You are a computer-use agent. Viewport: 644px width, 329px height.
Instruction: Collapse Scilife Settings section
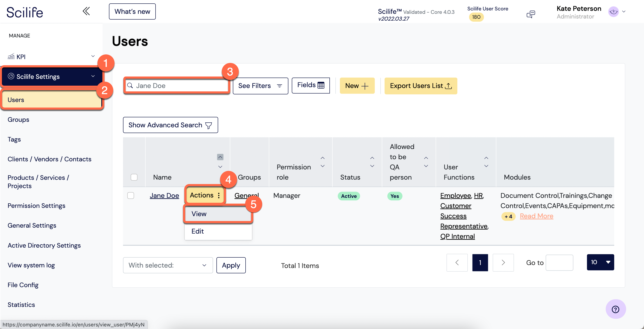tap(93, 76)
